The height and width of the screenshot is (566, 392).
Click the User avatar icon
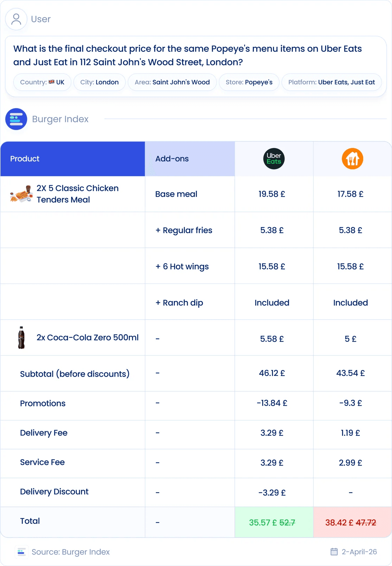16,19
